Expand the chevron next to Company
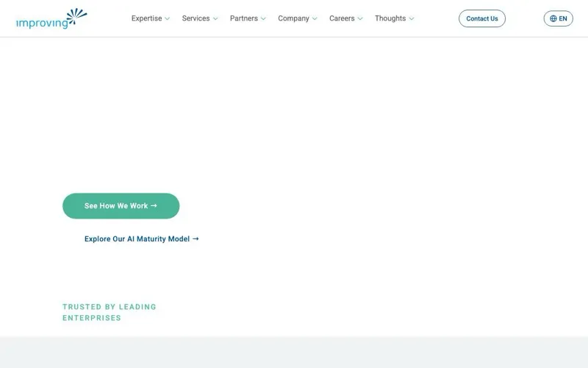Image resolution: width=588 pixels, height=368 pixels. point(315,19)
